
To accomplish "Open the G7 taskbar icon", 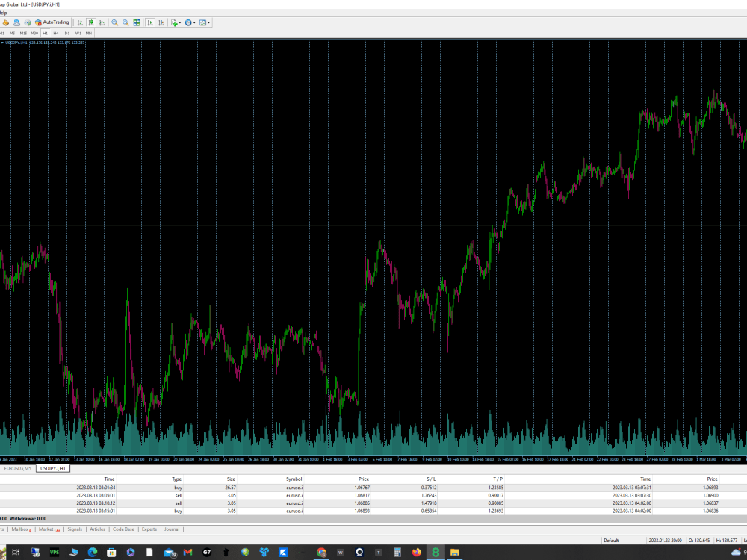I will (207, 553).
